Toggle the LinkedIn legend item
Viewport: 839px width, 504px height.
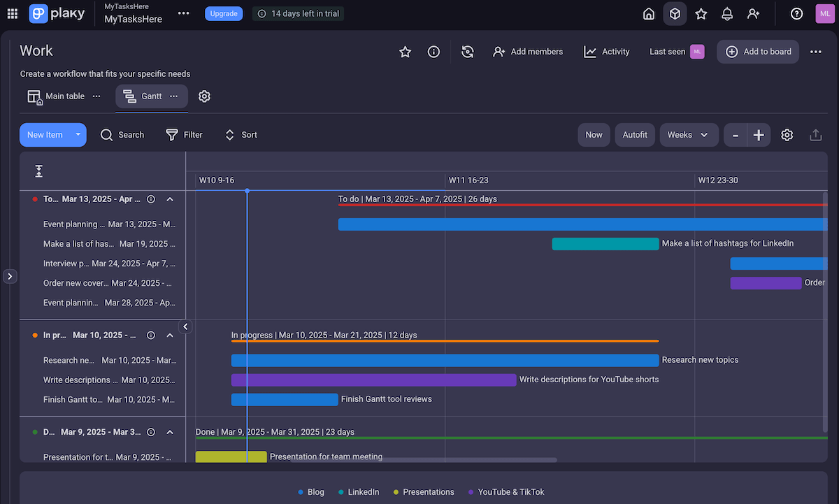359,492
